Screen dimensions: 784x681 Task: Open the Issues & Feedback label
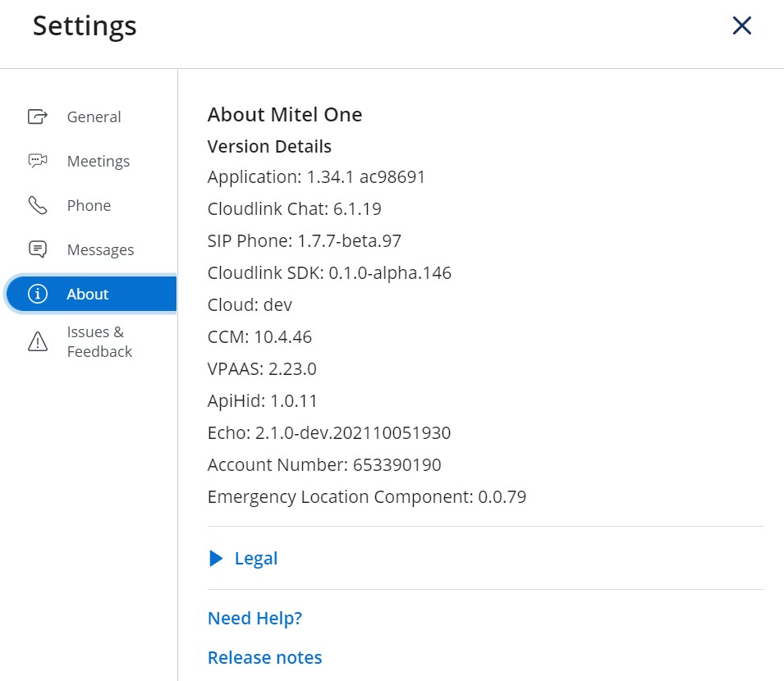(99, 341)
